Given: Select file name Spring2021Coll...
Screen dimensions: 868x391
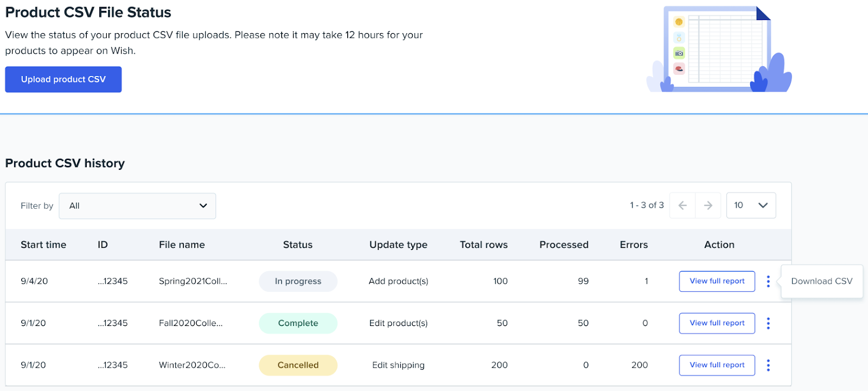Looking at the screenshot, I should [193, 281].
